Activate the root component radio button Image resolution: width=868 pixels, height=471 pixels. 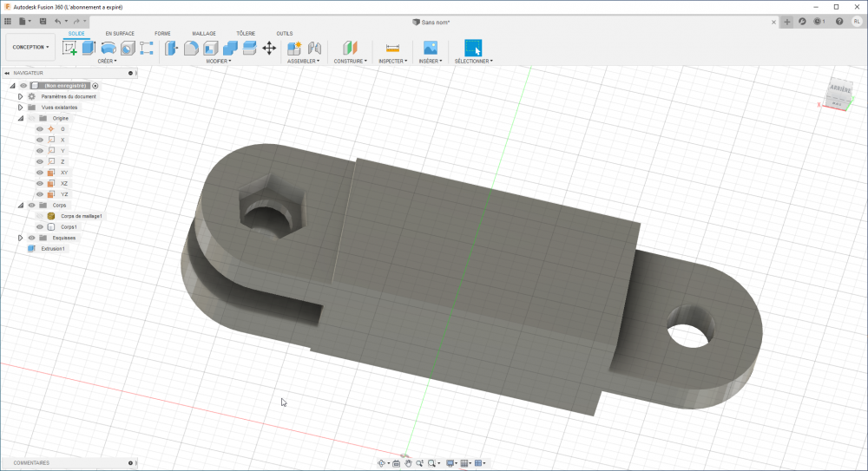pos(95,86)
